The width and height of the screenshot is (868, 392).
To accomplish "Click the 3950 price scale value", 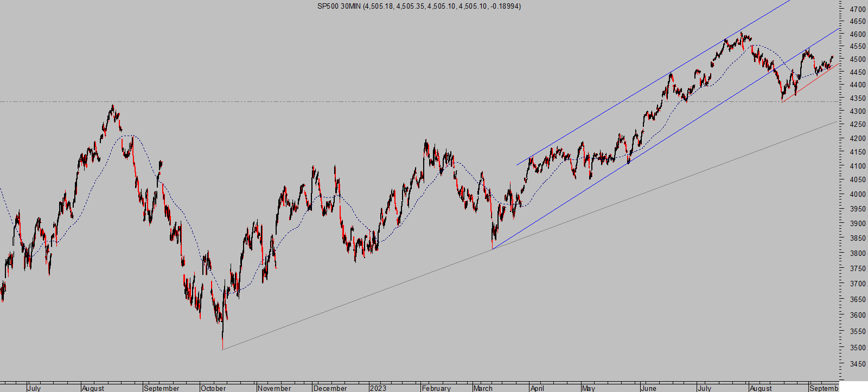I will pos(858,209).
